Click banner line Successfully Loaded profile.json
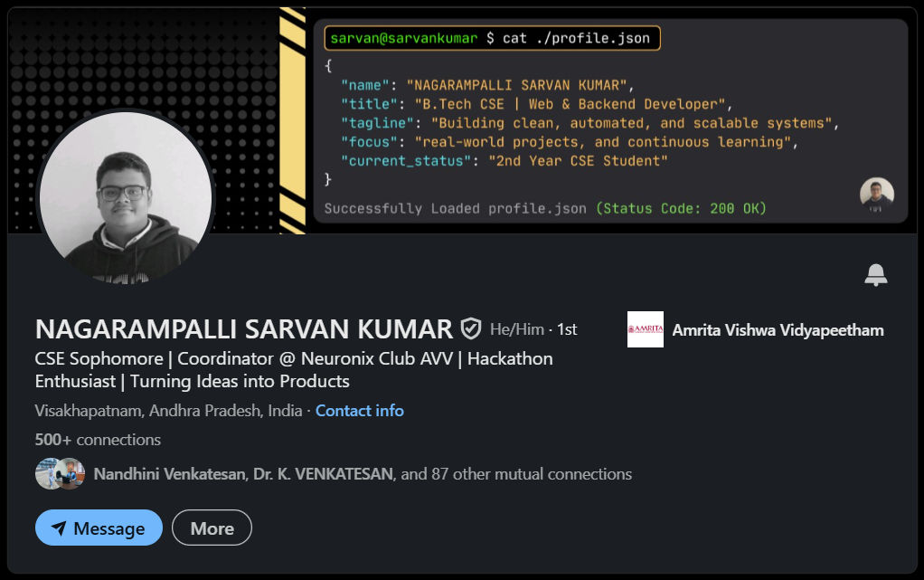Viewport: 924px width, 580px height. click(x=545, y=208)
